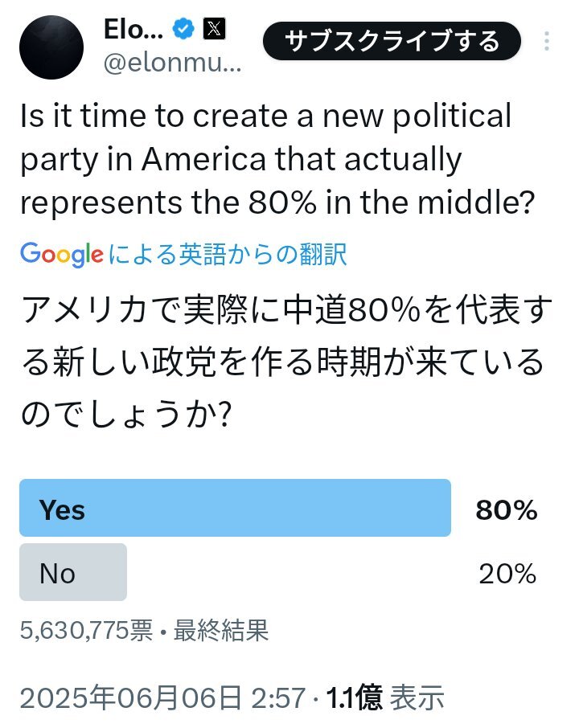Open the @elonmu... username handle
The width and height of the screenshot is (579, 728).
pos(172,62)
